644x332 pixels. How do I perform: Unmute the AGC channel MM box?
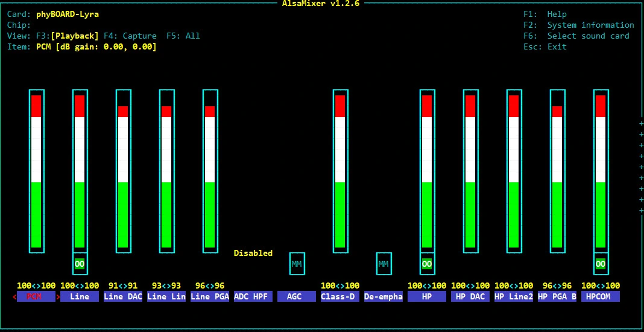point(297,264)
